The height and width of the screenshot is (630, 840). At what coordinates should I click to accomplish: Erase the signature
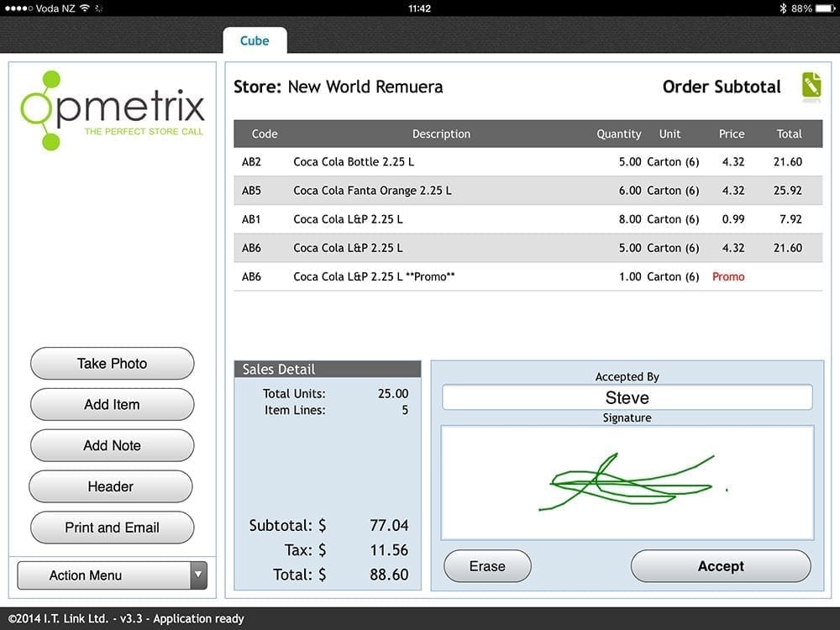(x=487, y=566)
